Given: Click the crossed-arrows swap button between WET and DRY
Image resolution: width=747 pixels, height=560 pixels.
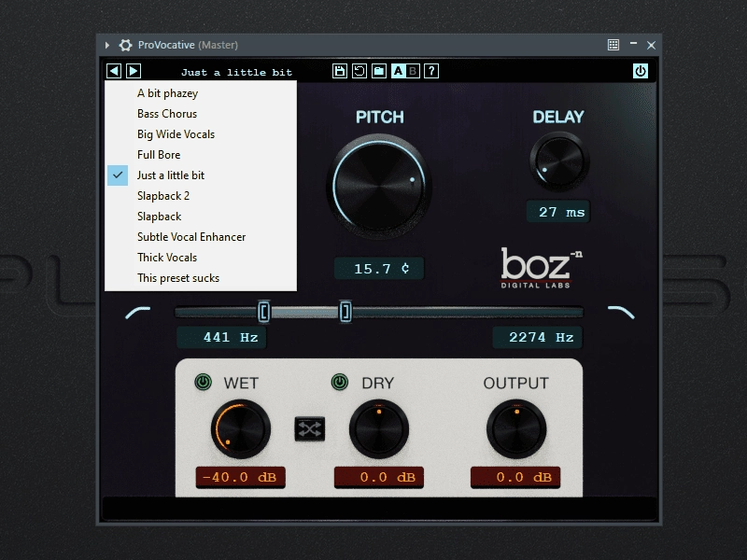Looking at the screenshot, I should click(x=310, y=429).
